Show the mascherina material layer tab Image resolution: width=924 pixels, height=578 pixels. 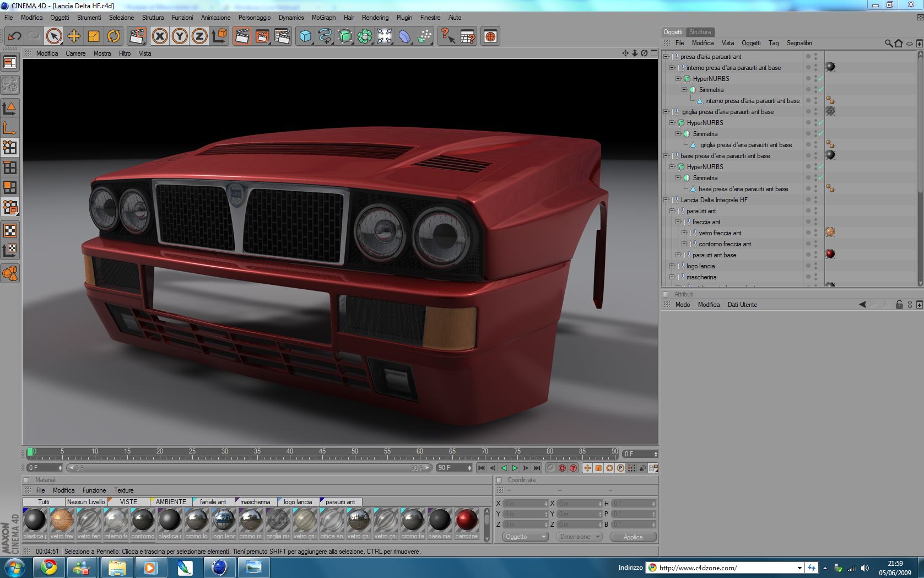pos(255,502)
